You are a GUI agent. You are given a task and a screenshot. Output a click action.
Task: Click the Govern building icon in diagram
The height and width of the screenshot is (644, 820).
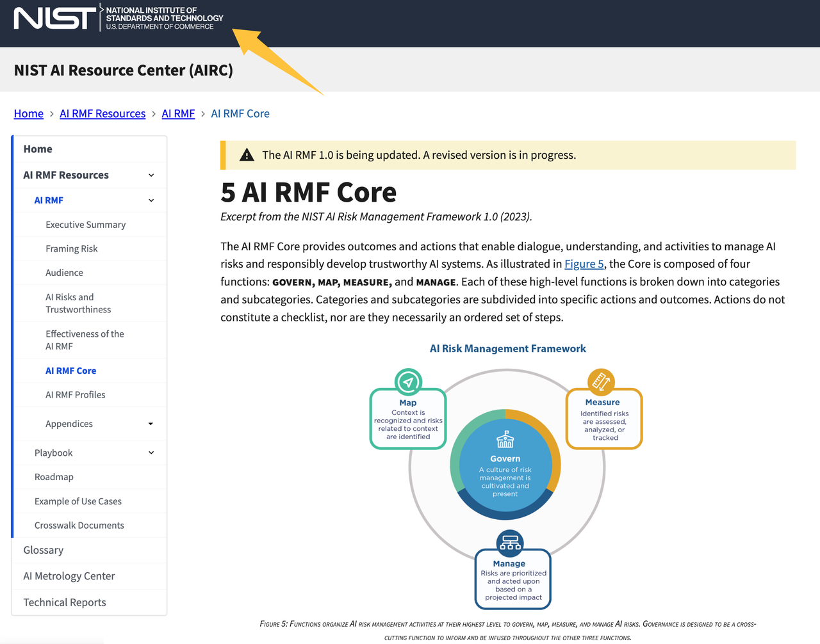tap(505, 440)
